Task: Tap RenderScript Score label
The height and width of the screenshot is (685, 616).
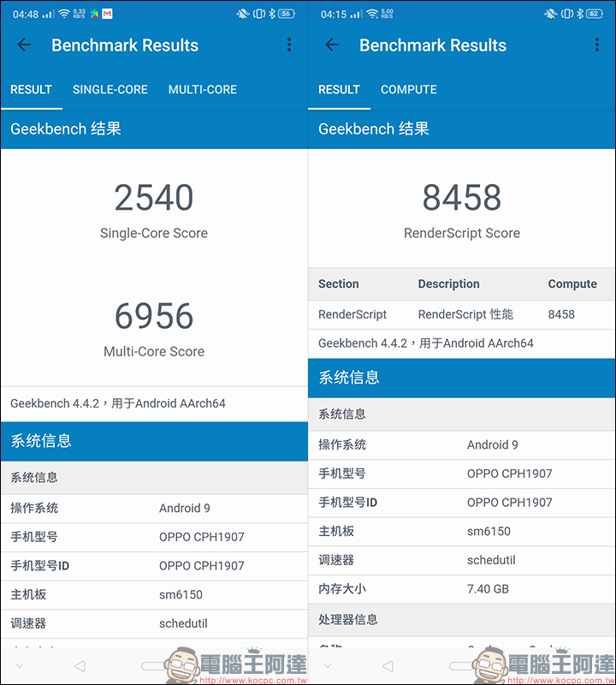Action: pos(461,233)
